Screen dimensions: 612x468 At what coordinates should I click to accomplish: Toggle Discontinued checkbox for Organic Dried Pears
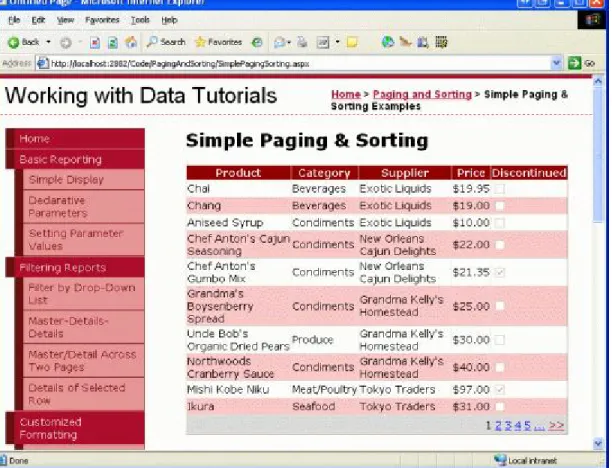click(499, 340)
